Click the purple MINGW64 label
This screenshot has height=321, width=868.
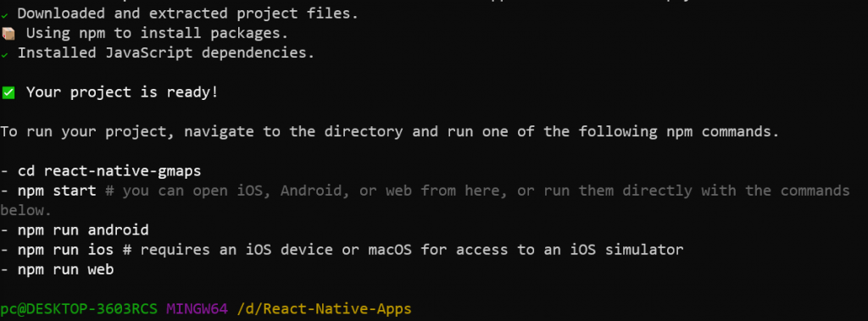[x=197, y=308]
